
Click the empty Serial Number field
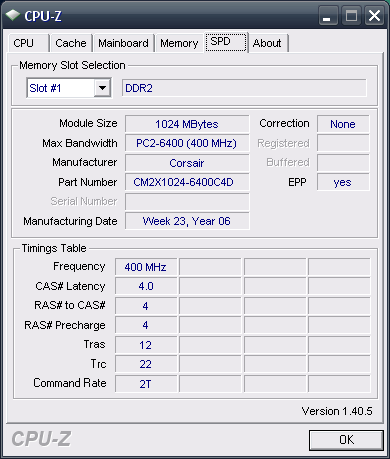(187, 202)
